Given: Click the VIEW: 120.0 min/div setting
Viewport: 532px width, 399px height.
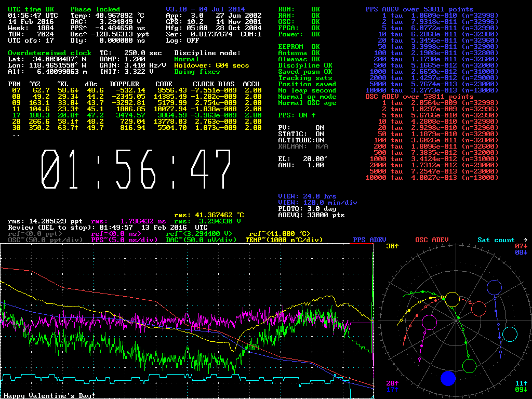Looking at the screenshot, I should (318, 203).
